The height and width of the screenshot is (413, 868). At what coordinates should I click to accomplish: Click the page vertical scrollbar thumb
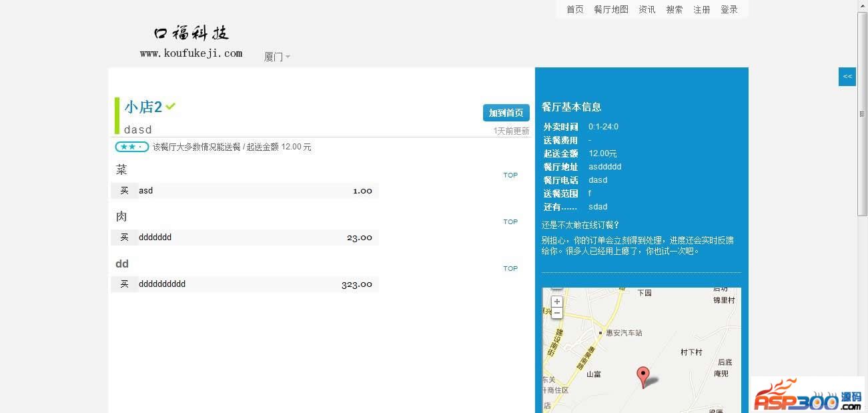pos(862,113)
